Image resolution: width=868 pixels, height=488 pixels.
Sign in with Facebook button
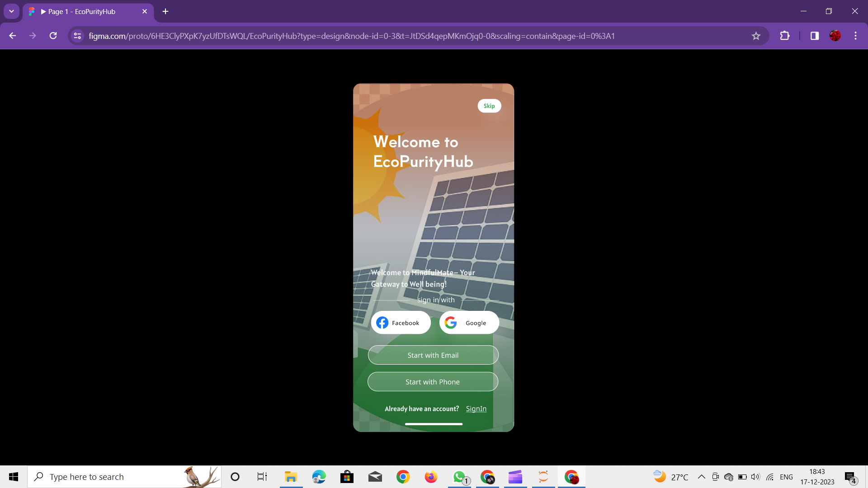401,323
